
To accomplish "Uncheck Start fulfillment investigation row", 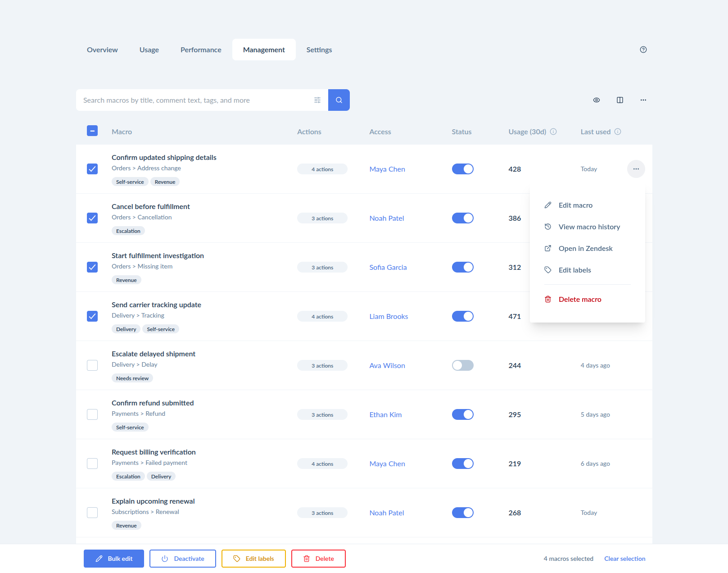I will tap(92, 267).
